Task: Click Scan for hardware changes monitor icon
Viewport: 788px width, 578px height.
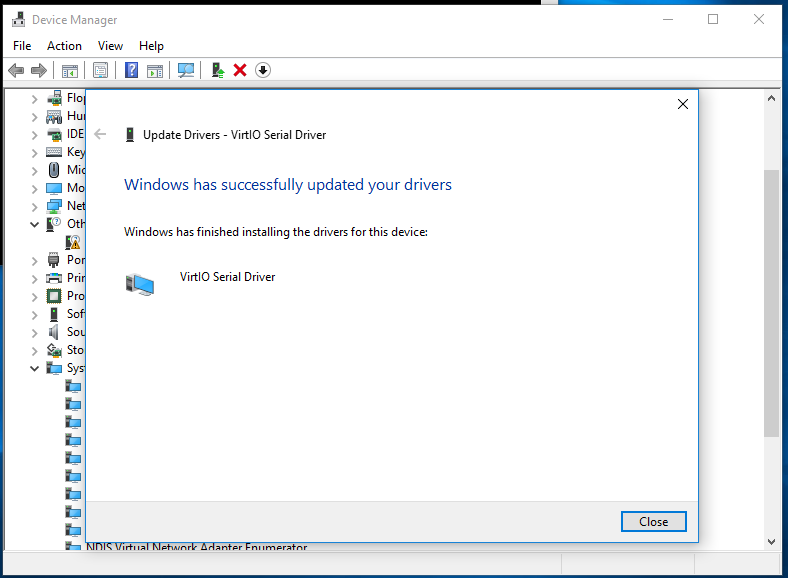Action: tap(185, 70)
